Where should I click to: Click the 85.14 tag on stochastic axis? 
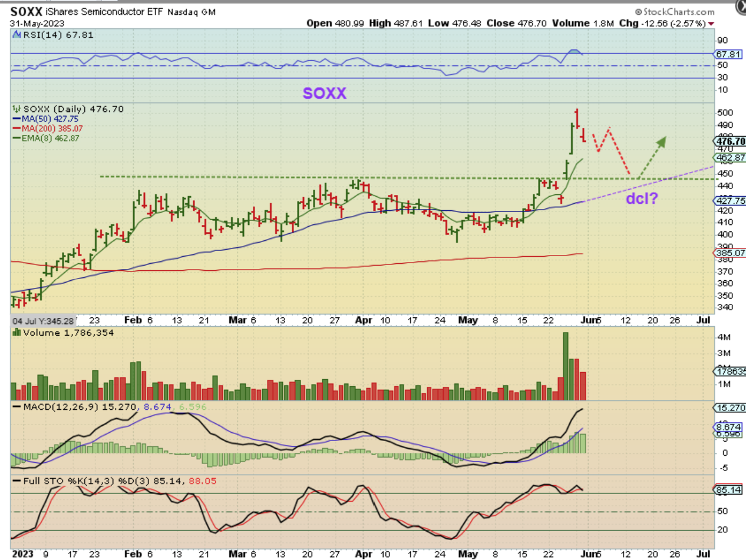click(x=728, y=489)
